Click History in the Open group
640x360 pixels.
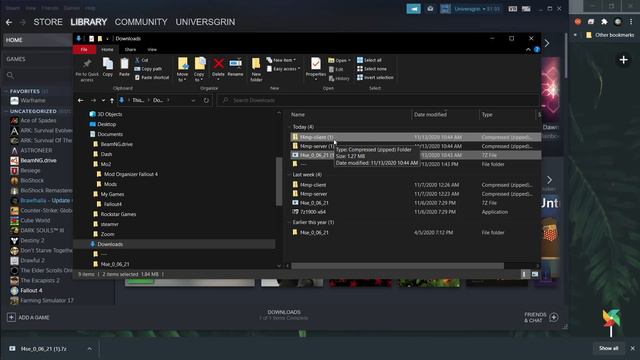click(x=339, y=78)
